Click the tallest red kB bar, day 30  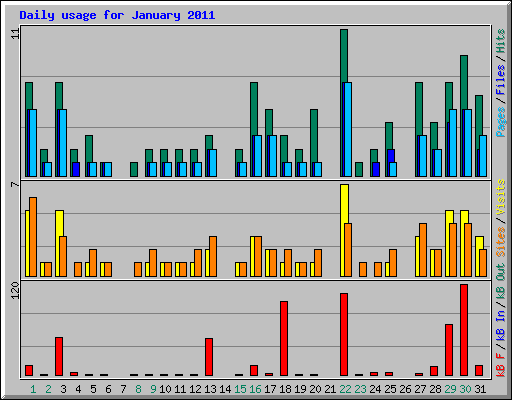[464, 330]
